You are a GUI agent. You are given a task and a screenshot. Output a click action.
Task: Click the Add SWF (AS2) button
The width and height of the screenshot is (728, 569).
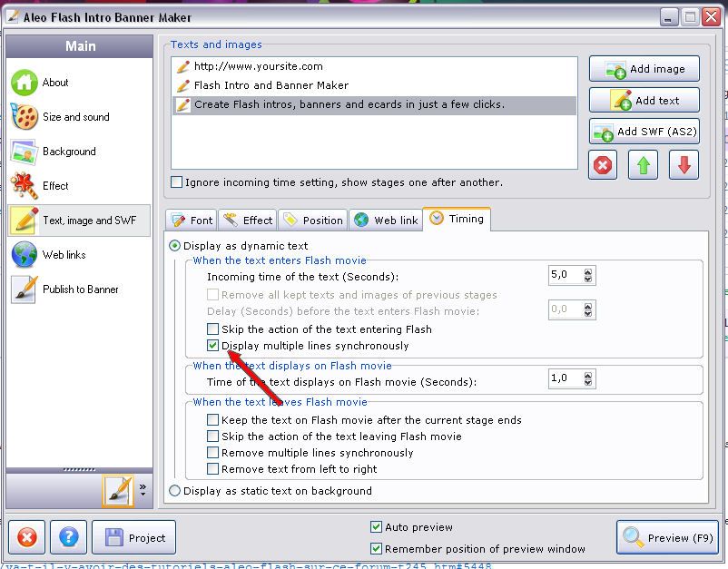coord(644,132)
